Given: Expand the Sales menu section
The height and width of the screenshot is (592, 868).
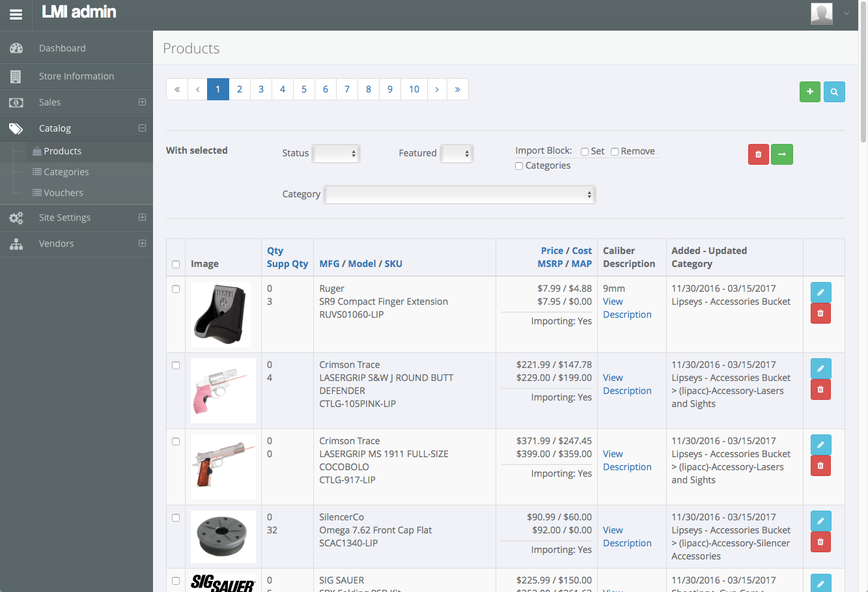Looking at the screenshot, I should point(142,102).
